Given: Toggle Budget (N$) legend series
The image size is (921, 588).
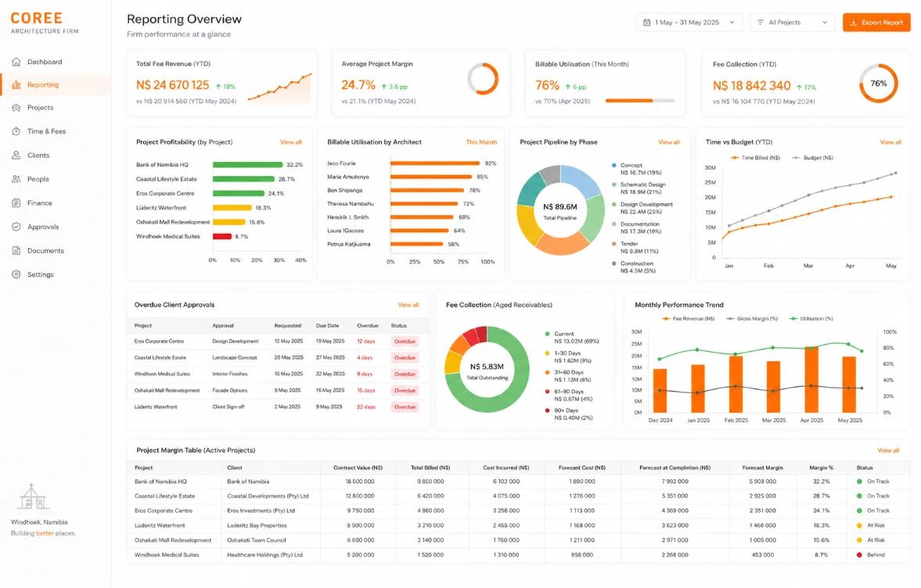Looking at the screenshot, I should click(812, 158).
